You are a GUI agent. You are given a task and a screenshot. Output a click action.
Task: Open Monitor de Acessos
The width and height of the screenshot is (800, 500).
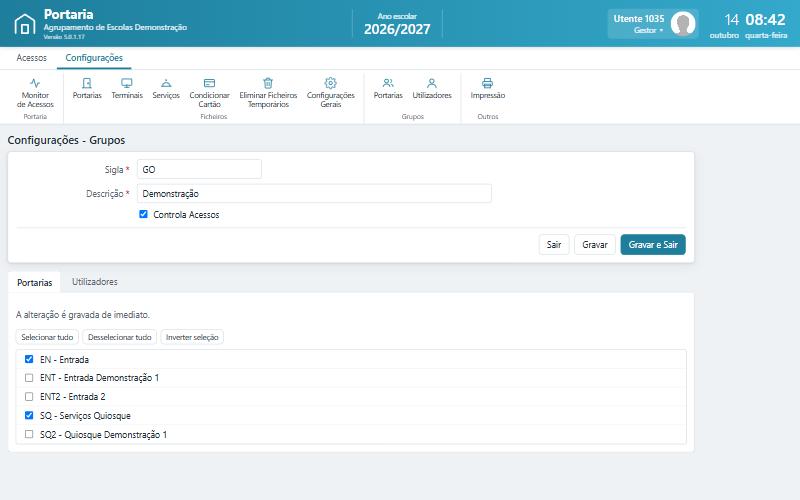pos(35,93)
